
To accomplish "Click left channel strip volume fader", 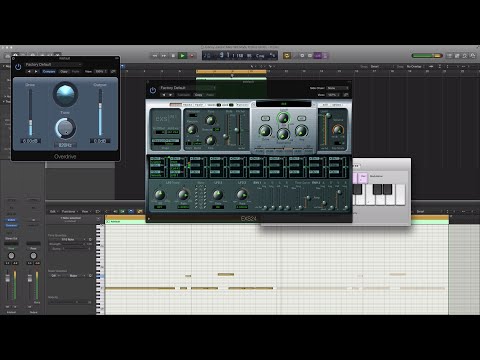I will pyautogui.click(x=7, y=279).
